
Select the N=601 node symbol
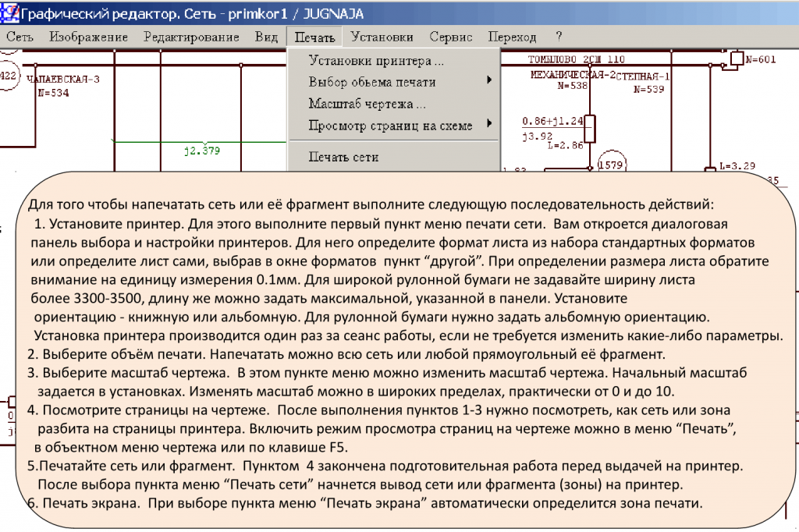click(x=736, y=59)
